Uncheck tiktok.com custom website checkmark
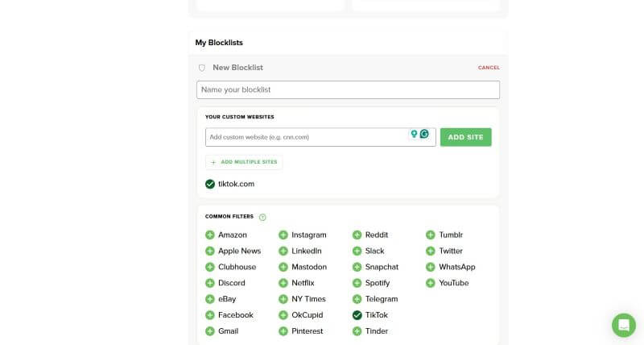The image size is (644, 345). pos(210,184)
